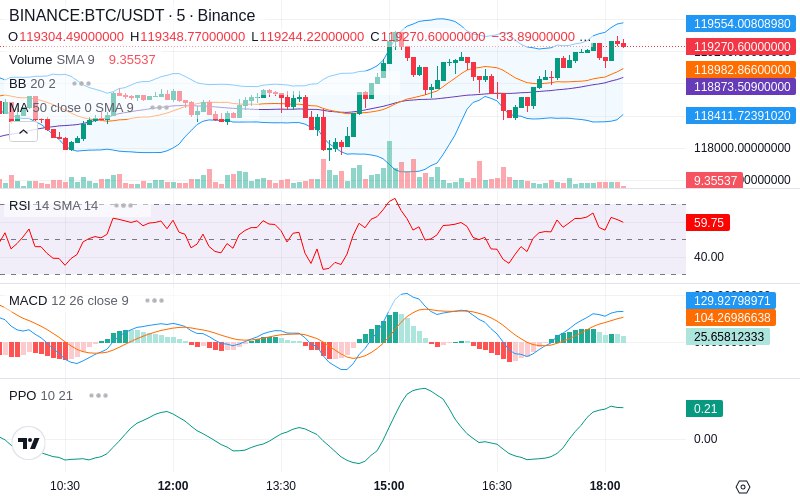
Task: Click the 15:00 time axis label
Action: pos(389,485)
